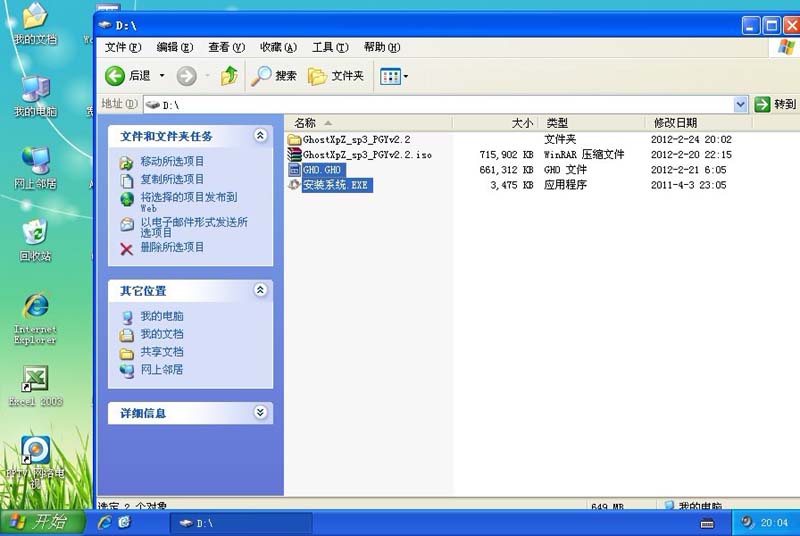Click the tray icon left of clock
Image resolution: width=800 pixels, height=536 pixels.
(747, 522)
